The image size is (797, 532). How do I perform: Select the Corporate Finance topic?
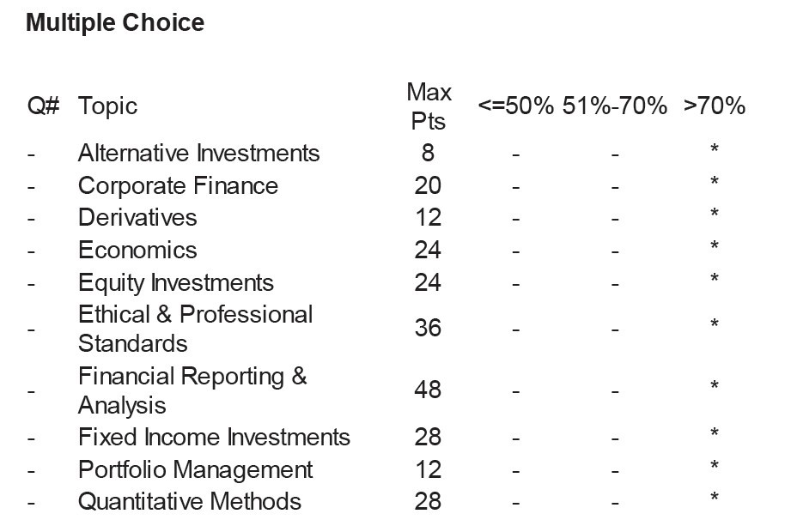(x=178, y=186)
